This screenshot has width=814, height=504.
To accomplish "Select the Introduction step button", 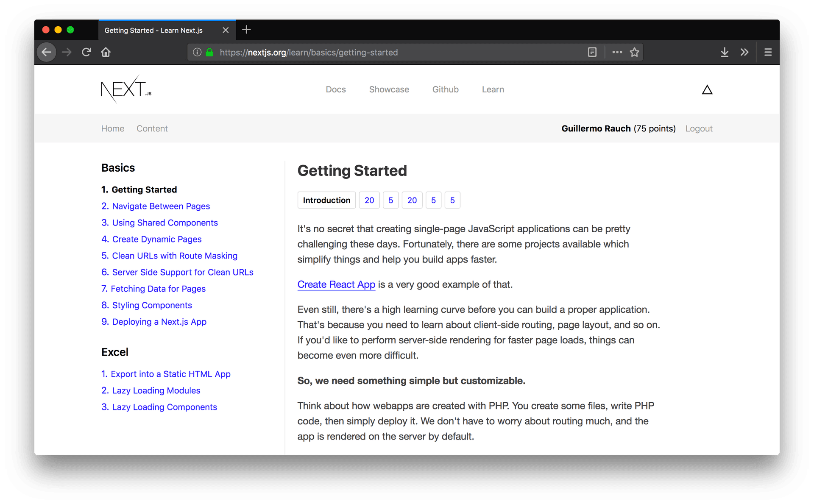I will (x=326, y=200).
